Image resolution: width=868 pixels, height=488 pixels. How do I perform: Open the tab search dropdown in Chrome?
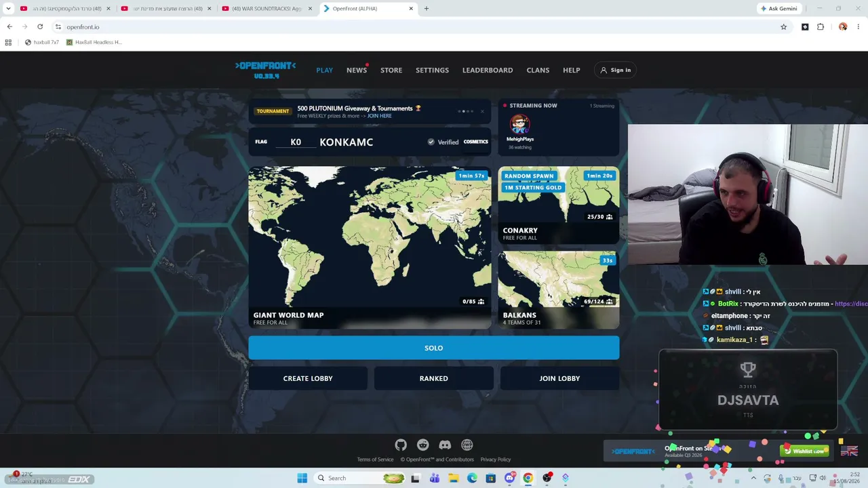(8, 8)
